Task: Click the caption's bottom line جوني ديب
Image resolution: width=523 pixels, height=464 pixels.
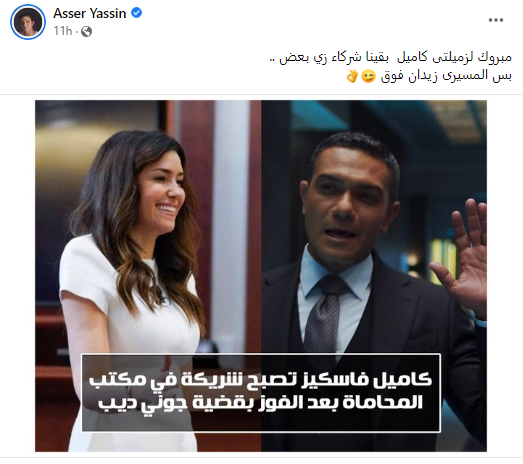Action: pyautogui.click(x=261, y=403)
